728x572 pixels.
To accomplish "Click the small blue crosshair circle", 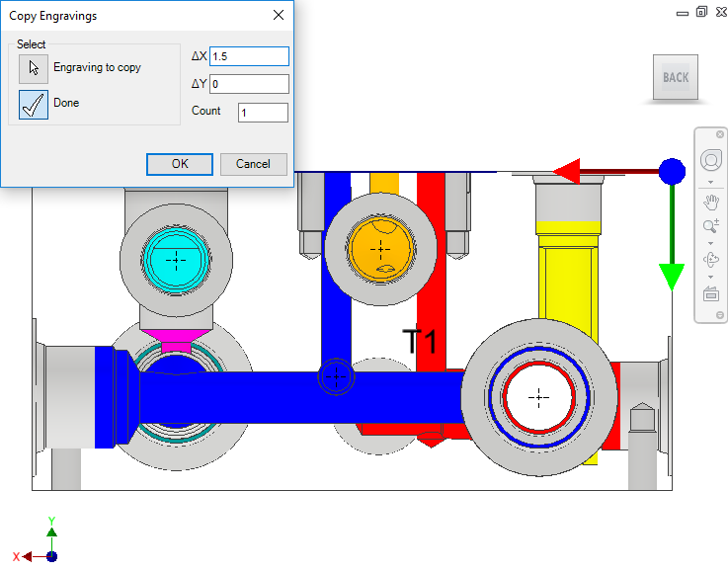I will (x=336, y=376).
